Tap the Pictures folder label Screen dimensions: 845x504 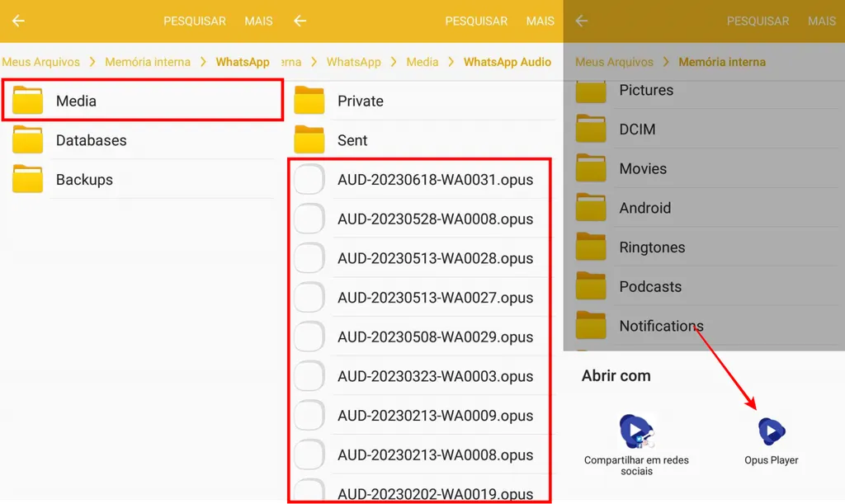646,90
